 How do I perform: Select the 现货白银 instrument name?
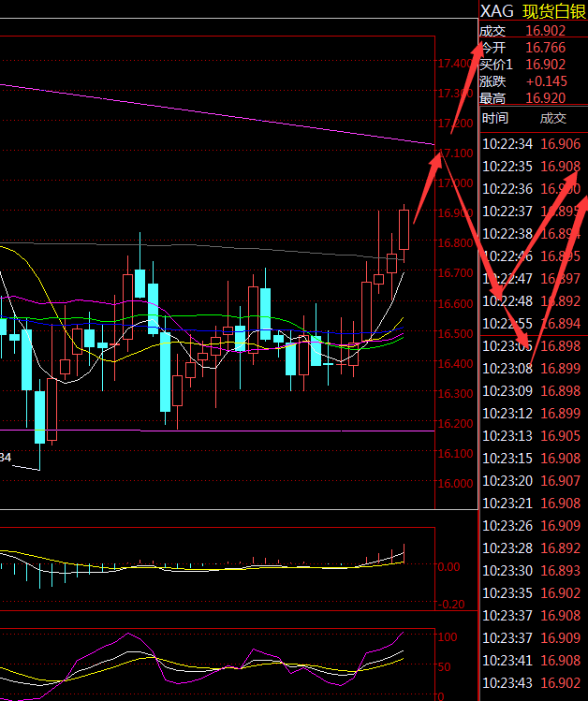click(x=555, y=11)
